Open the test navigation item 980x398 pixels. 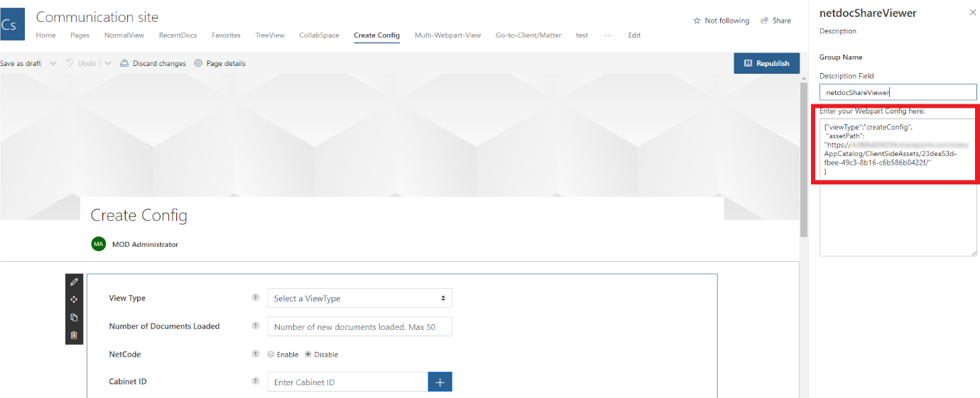[x=582, y=35]
